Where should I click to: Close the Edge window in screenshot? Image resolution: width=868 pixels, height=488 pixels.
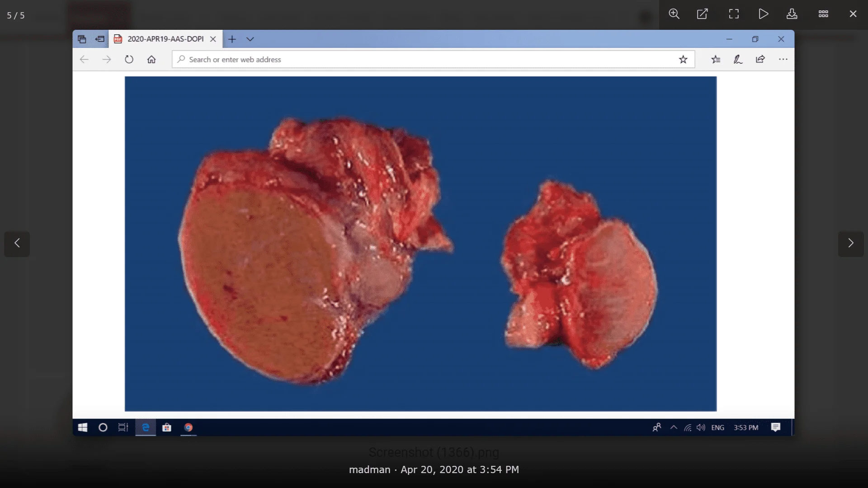pyautogui.click(x=781, y=39)
